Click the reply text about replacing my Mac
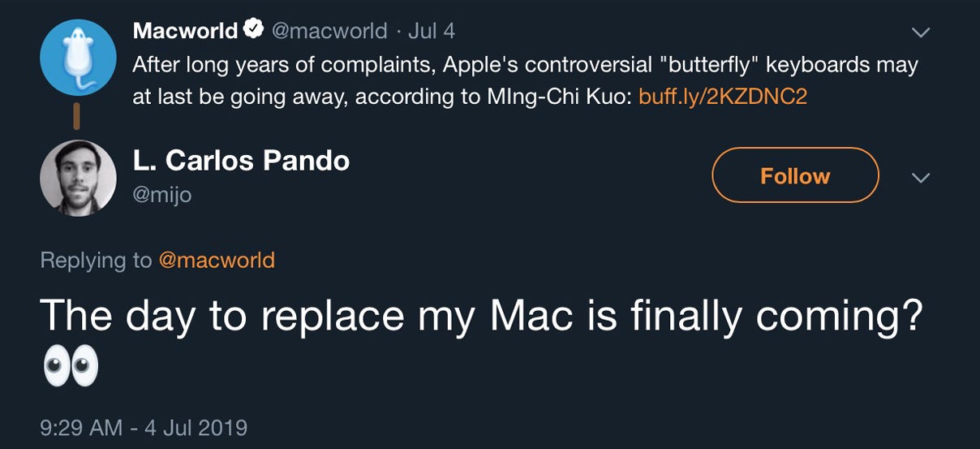The image size is (980, 449). pos(482,314)
